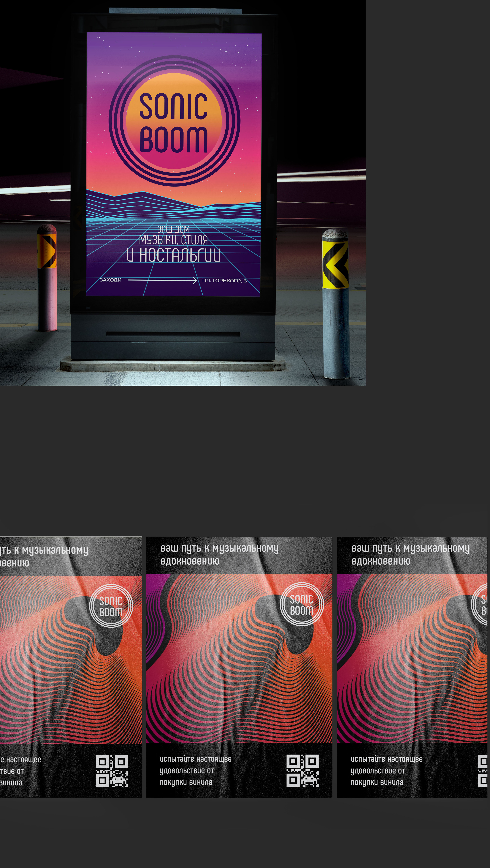490x868 pixels.
Task: Click the Sonic Boom badge on left poster
Action: click(x=111, y=606)
